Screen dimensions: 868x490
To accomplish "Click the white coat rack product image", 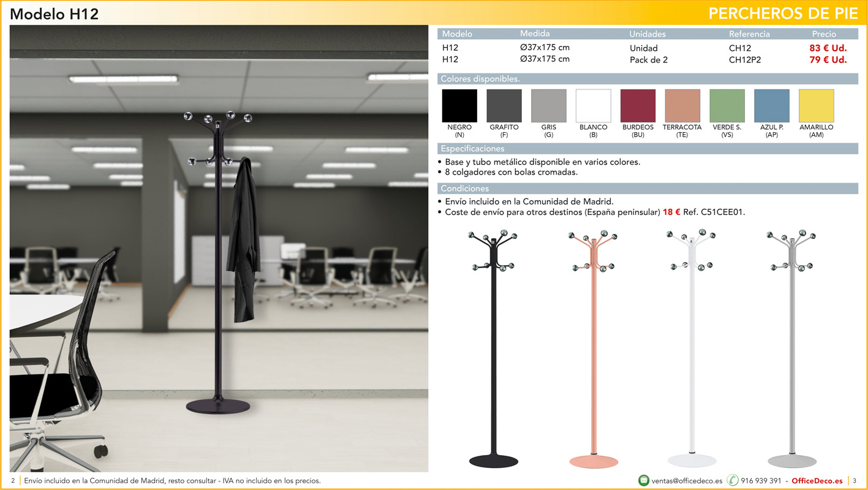I will [x=692, y=349].
